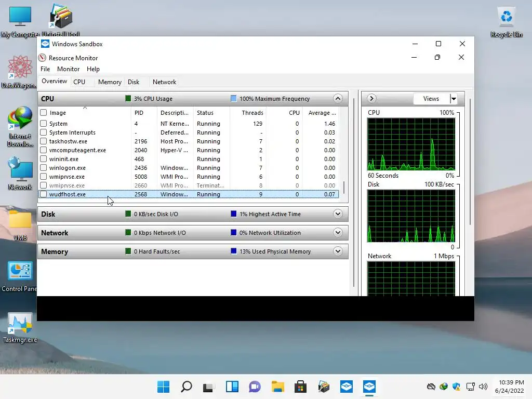The height and width of the screenshot is (399, 532).
Task: Open the Help menu
Action: click(x=93, y=69)
